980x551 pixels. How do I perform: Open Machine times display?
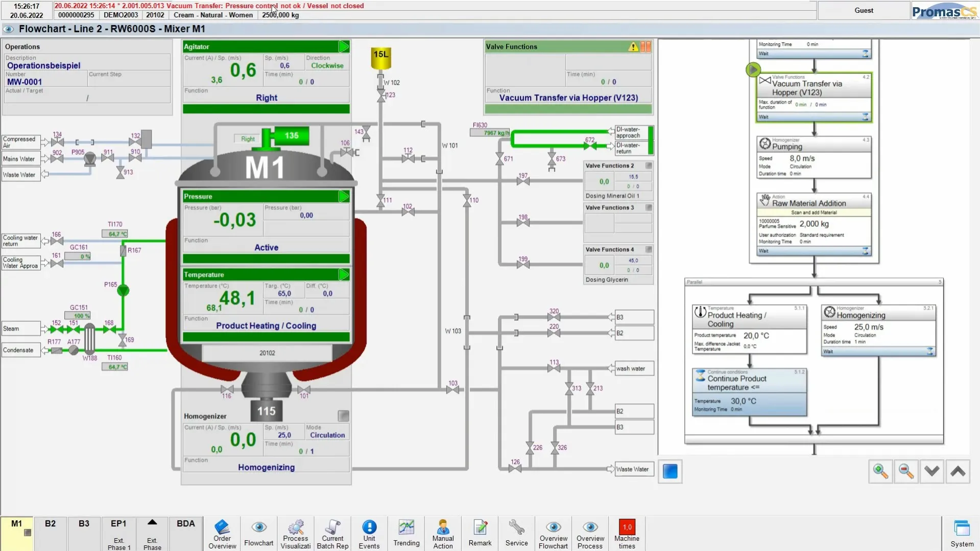(x=627, y=533)
